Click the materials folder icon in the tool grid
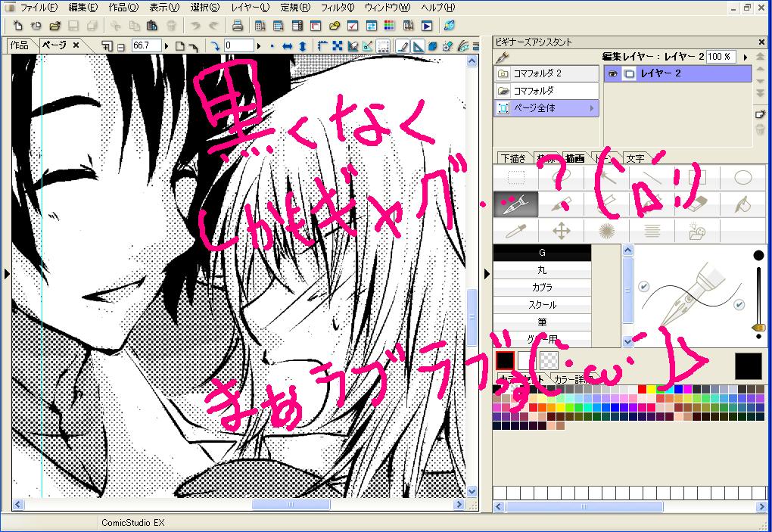The width and height of the screenshot is (772, 532). [x=697, y=230]
